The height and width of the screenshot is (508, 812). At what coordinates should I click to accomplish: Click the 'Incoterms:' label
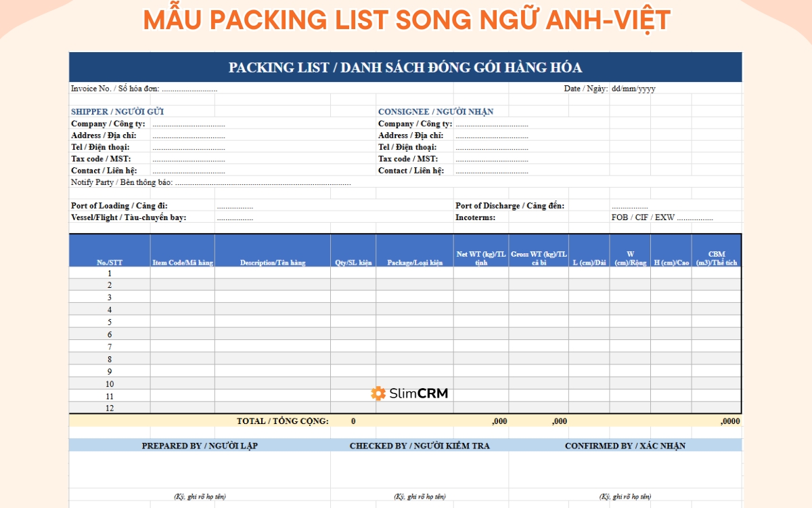[476, 217]
